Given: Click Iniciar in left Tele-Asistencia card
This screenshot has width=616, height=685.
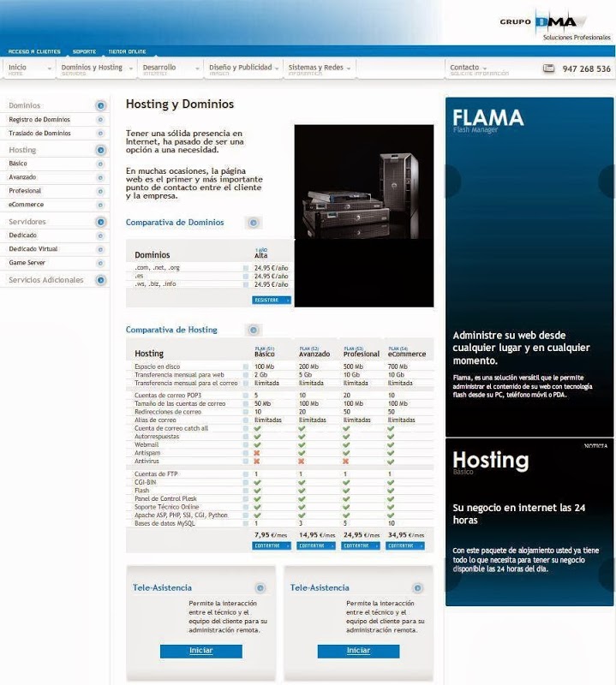Looking at the screenshot, I should click(x=201, y=651).
